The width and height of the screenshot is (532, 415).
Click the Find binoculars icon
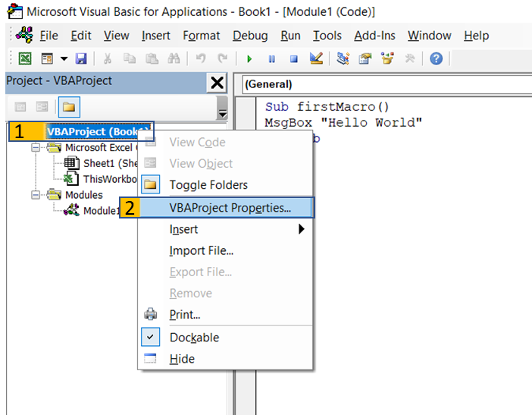point(174,58)
